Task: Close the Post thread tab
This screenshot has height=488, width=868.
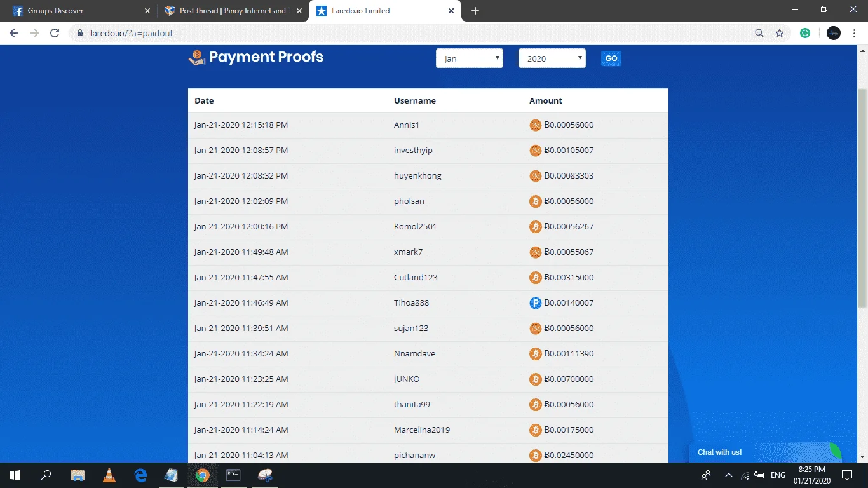Action: click(299, 11)
